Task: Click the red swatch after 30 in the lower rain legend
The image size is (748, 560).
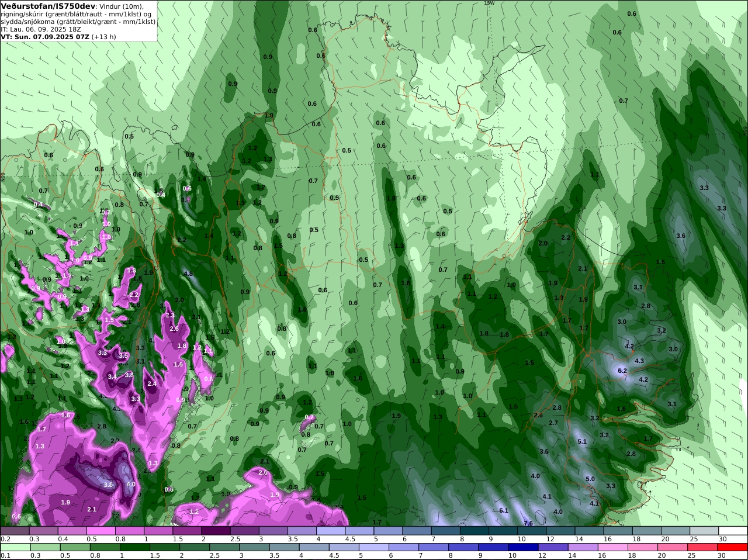Action: (733, 547)
